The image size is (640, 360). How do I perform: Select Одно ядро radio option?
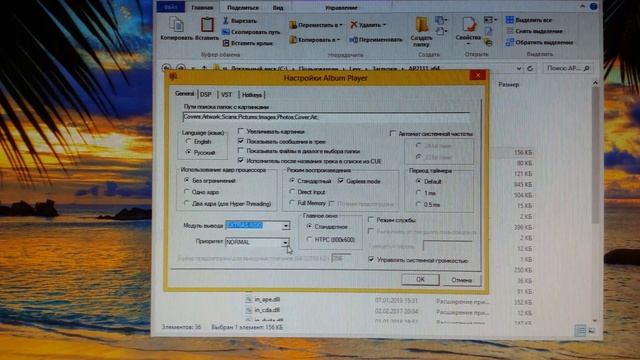point(187,191)
